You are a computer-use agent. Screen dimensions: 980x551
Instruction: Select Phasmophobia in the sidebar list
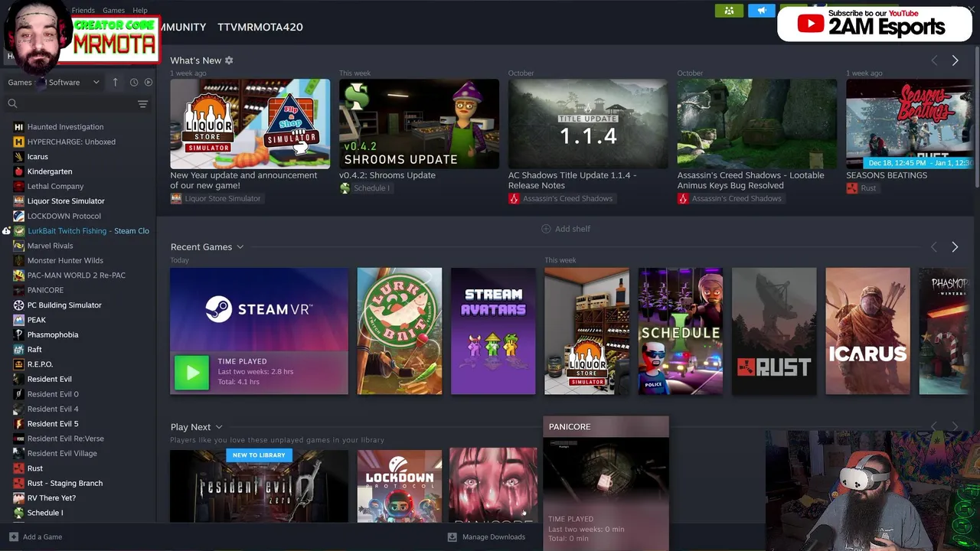coord(52,334)
